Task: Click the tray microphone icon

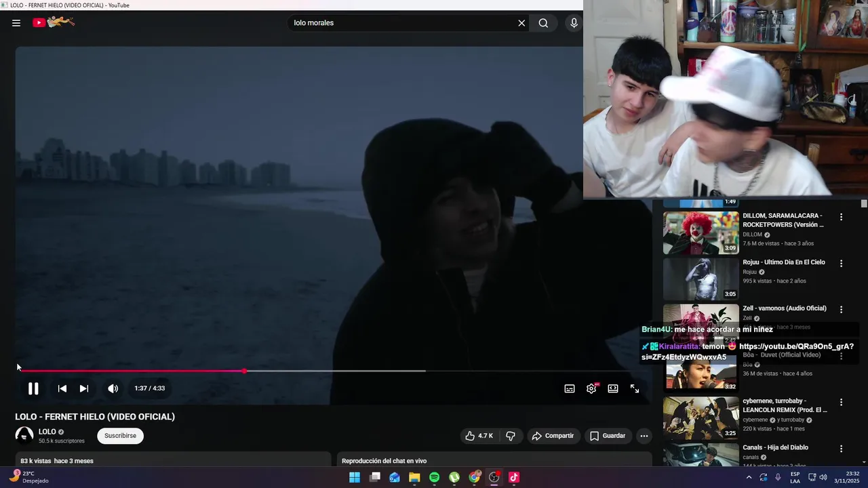Action: (x=778, y=477)
